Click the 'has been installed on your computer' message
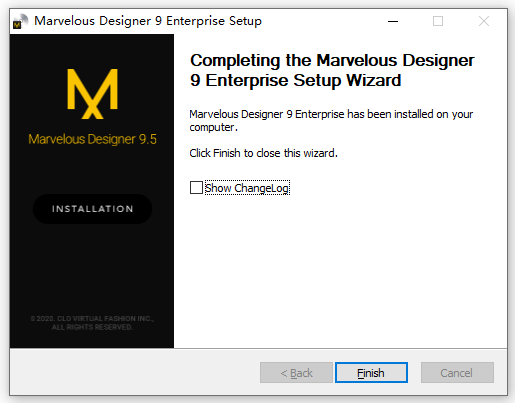This screenshot has height=403, width=515. 331,121
